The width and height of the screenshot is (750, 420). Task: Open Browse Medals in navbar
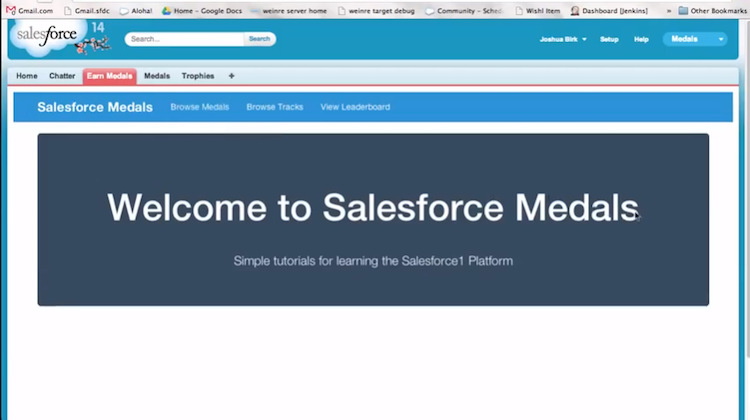(199, 107)
